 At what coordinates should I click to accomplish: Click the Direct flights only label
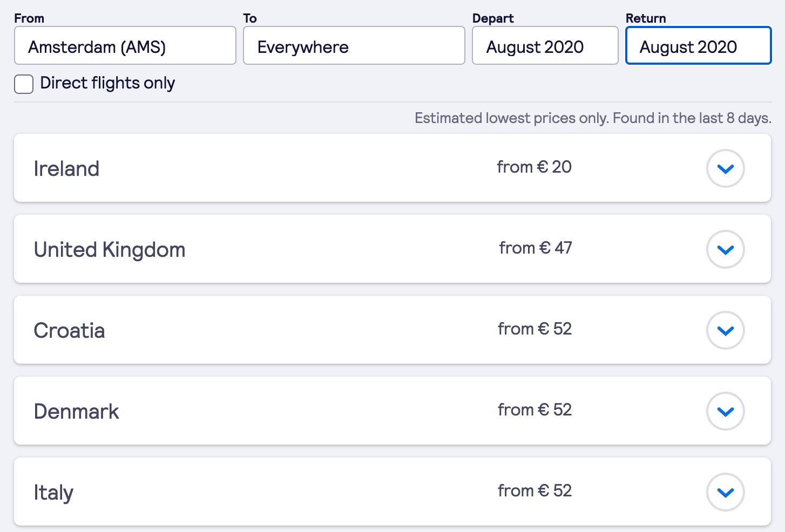pyautogui.click(x=107, y=83)
